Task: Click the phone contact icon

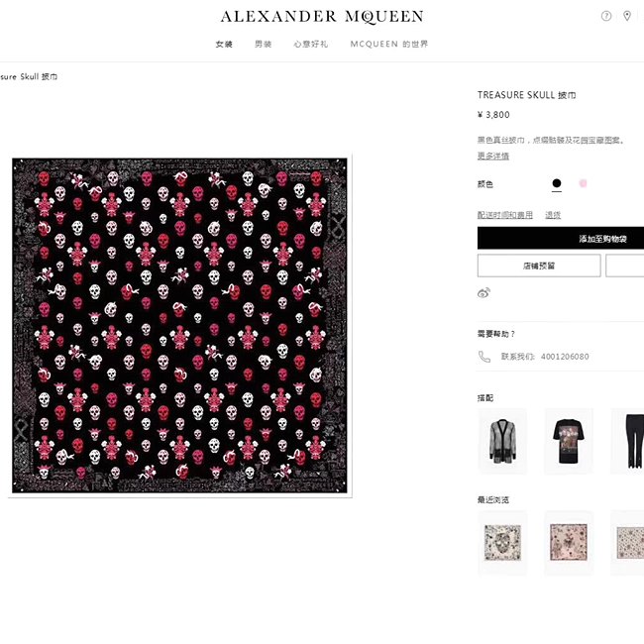Action: point(484,357)
